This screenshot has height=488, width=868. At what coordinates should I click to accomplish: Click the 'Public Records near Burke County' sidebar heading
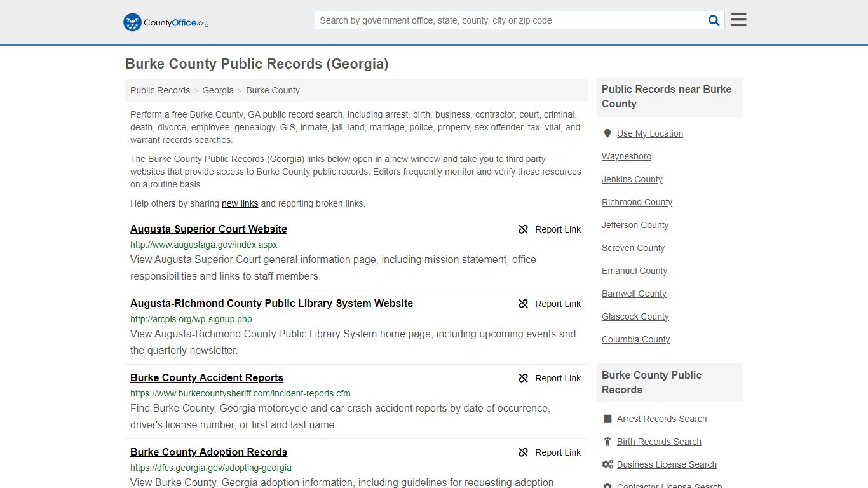coord(670,97)
